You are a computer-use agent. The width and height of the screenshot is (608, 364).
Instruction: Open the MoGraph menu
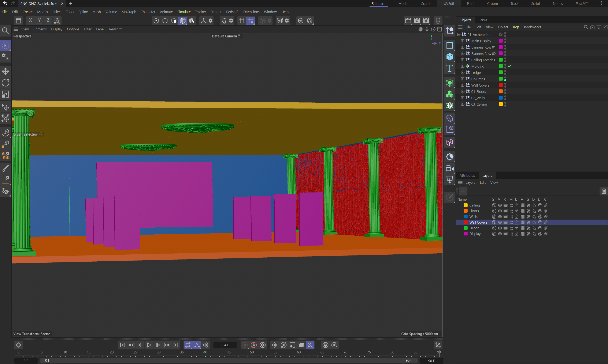click(129, 12)
